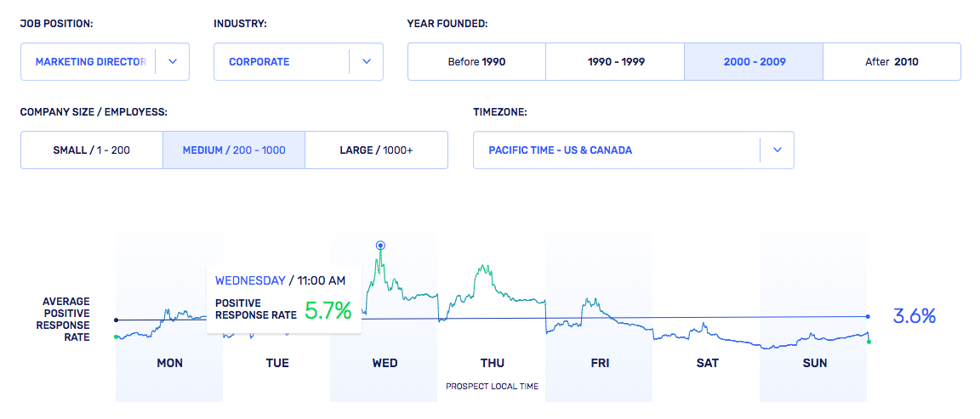This screenshot has height=419, width=980.
Task: Choose Medium / 200 - 1000 size
Action: (x=234, y=150)
